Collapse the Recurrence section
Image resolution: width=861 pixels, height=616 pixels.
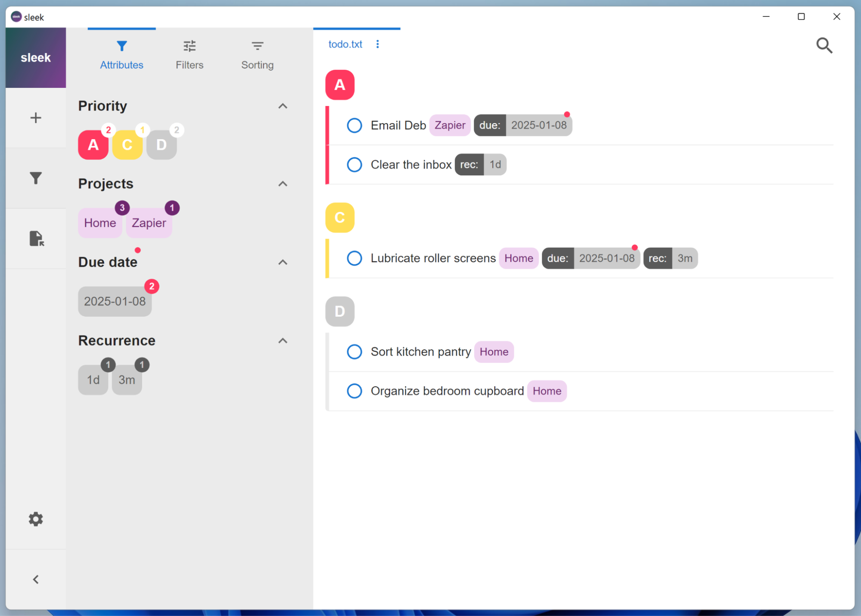pos(283,340)
